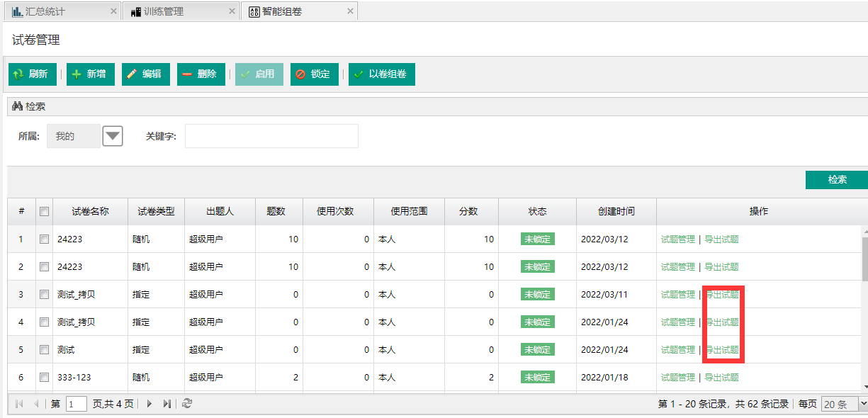
Task: Jump to last page in pager
Action: [167, 404]
